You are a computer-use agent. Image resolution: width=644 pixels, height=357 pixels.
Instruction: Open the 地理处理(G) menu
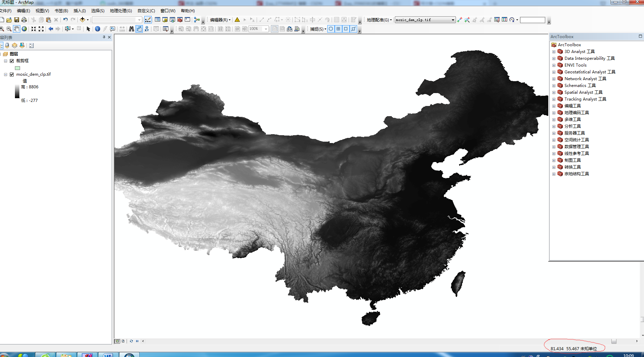tap(121, 11)
